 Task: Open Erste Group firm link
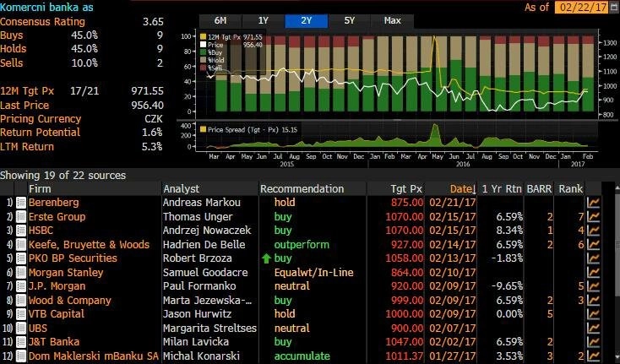point(57,216)
